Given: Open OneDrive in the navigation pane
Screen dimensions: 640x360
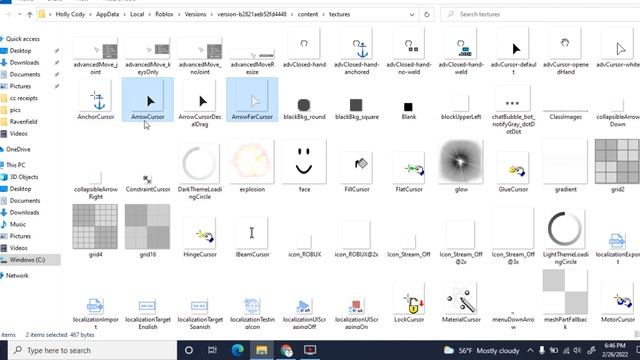Looking at the screenshot, I should click(18, 149).
